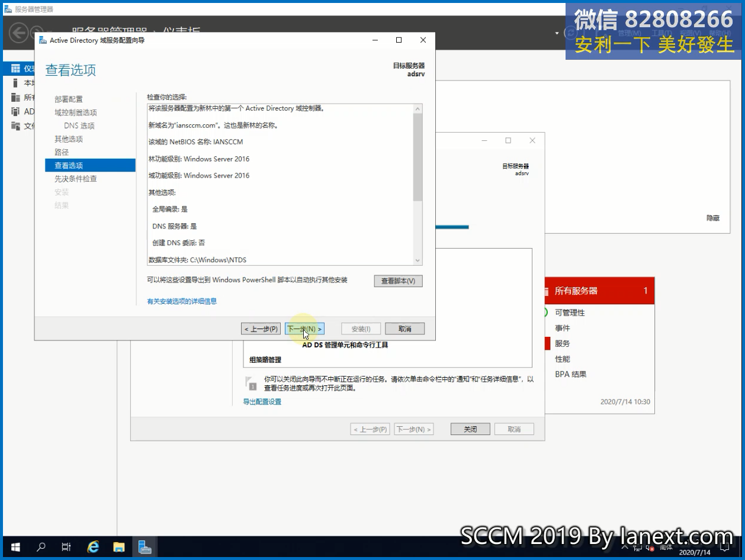Open Performance in All Servers tile
Image resolution: width=745 pixels, height=560 pixels.
coord(563,359)
